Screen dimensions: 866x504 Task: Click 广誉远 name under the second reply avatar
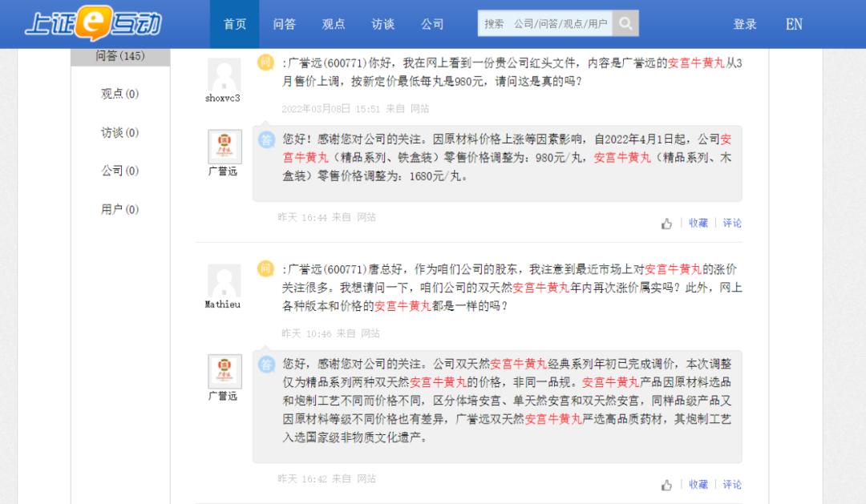223,397
